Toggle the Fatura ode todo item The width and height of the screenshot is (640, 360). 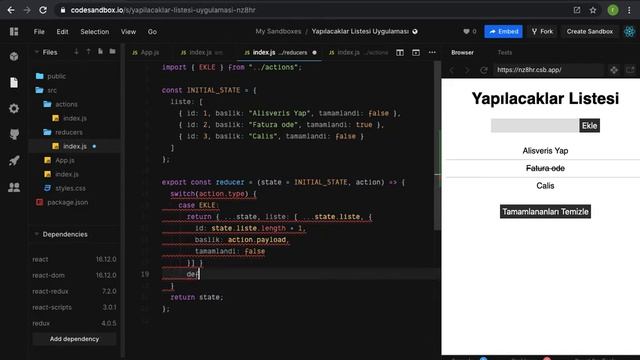click(x=545, y=168)
